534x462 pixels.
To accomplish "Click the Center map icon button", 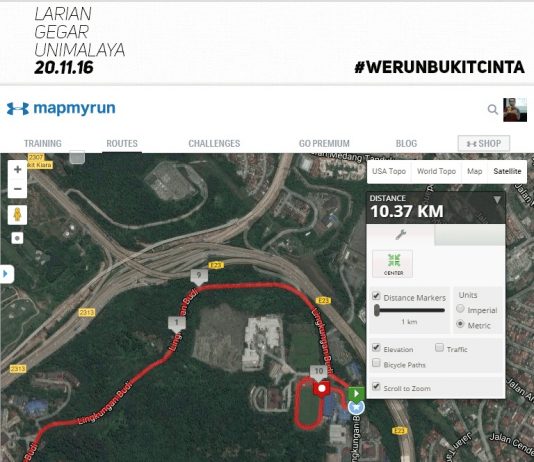I will click(x=393, y=264).
